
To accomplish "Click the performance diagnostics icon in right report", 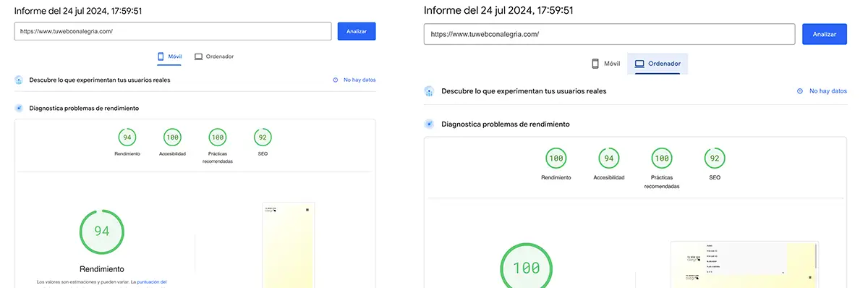I will (430, 124).
